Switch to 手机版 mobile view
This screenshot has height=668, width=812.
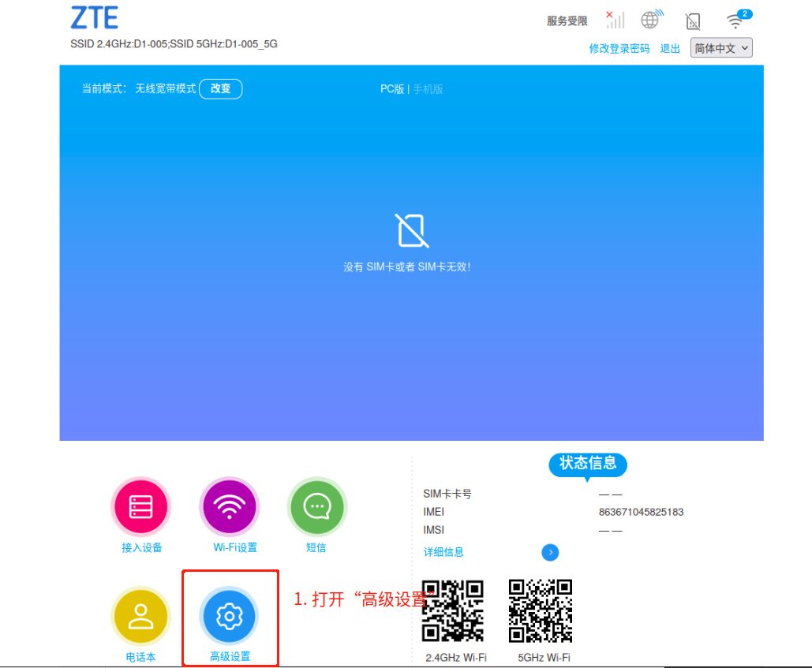tap(428, 89)
